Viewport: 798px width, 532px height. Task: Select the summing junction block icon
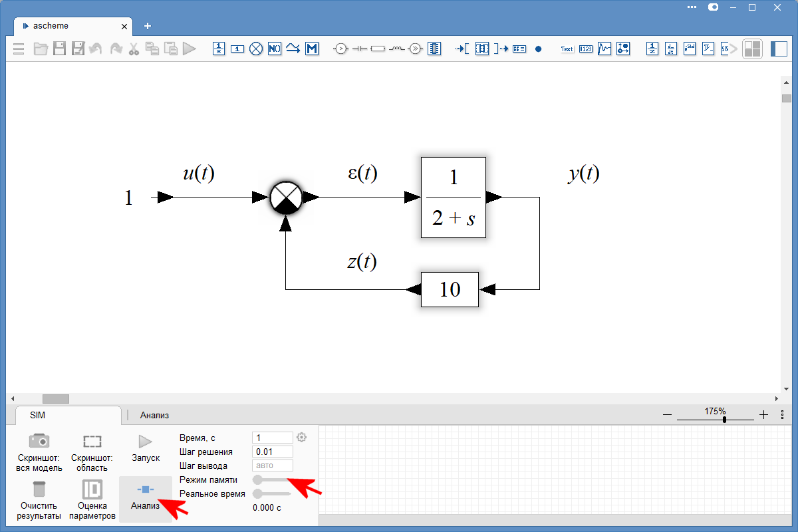click(256, 49)
